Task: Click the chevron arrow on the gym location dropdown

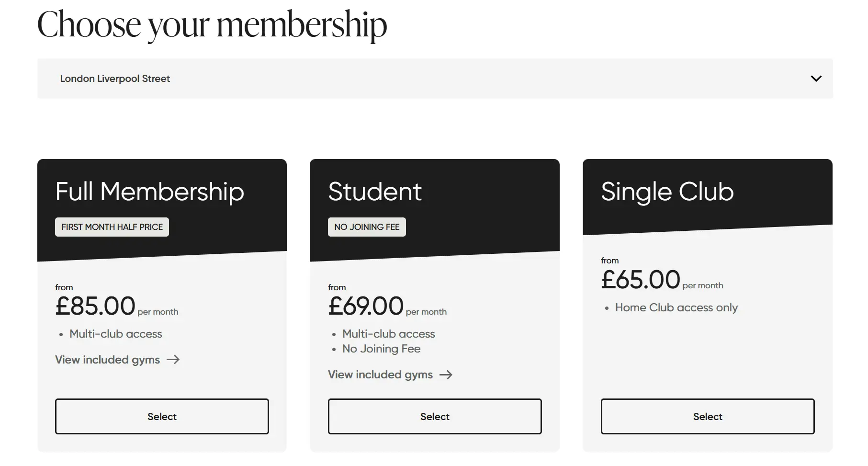Action: point(816,79)
